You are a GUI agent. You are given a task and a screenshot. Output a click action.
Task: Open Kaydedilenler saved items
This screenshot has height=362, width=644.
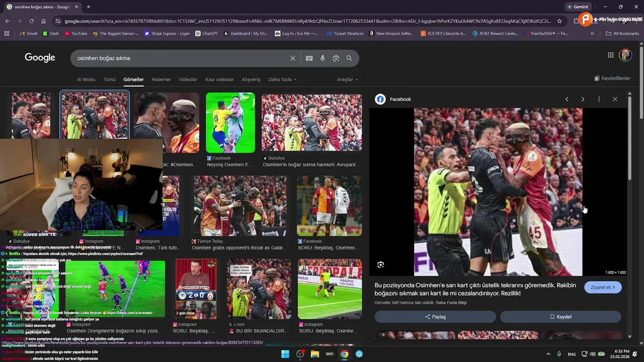tap(612, 78)
